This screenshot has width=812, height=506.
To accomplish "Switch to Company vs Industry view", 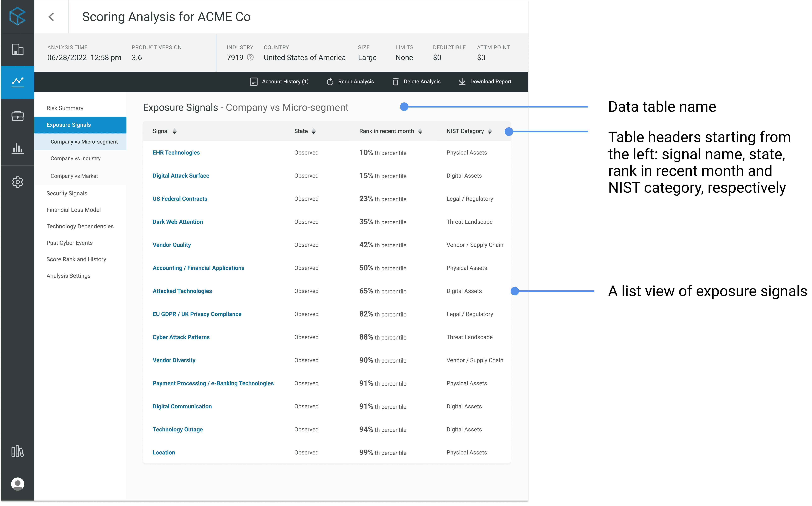I will tap(76, 159).
